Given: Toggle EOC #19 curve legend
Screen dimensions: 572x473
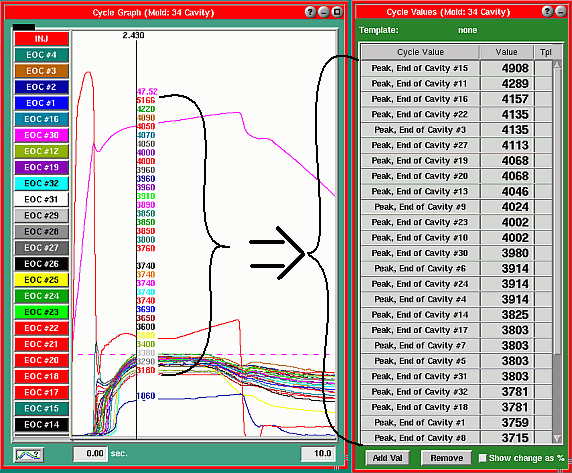Looking at the screenshot, I should tap(42, 167).
